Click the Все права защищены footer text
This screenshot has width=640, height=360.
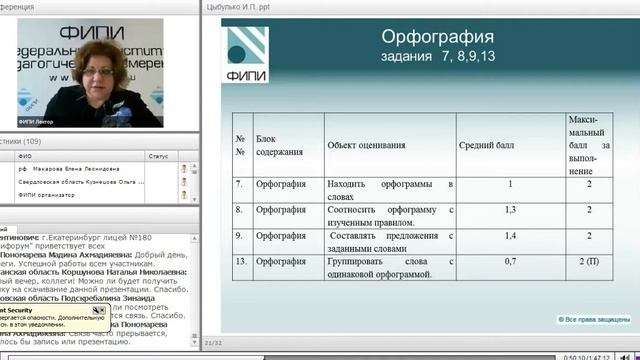coord(594,319)
